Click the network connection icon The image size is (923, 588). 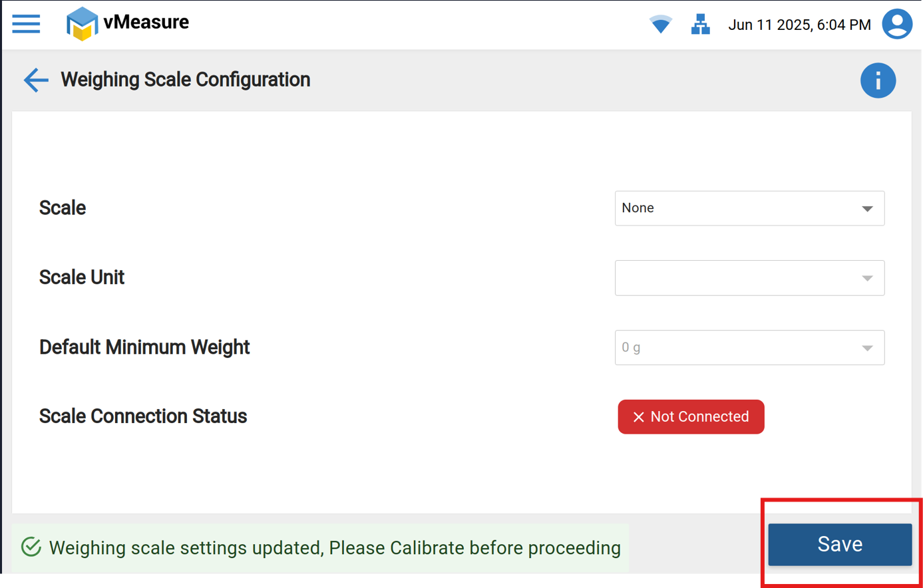coord(700,25)
